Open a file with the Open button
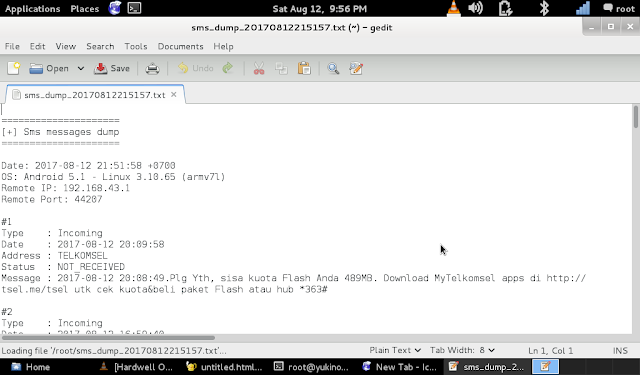 (49, 68)
